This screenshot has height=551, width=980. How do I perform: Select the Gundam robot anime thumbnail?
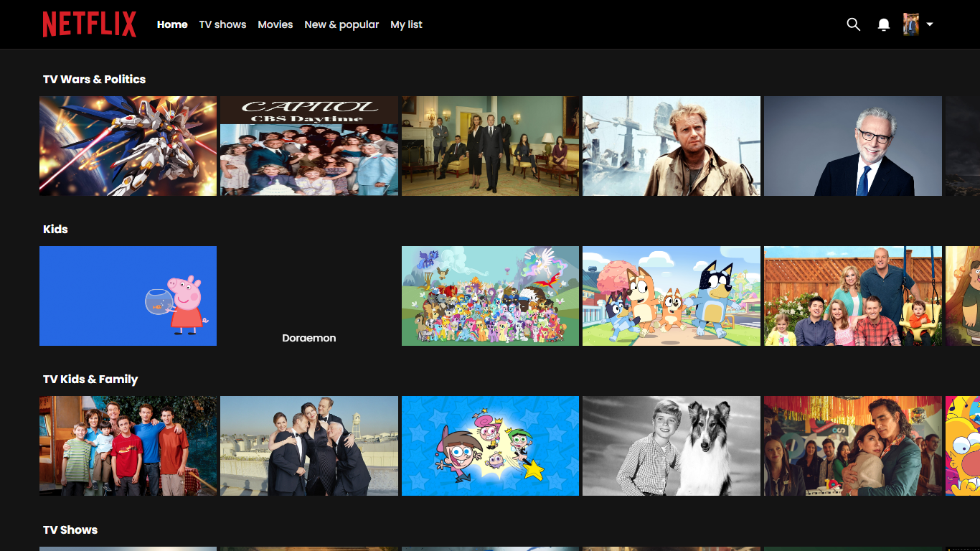point(128,146)
